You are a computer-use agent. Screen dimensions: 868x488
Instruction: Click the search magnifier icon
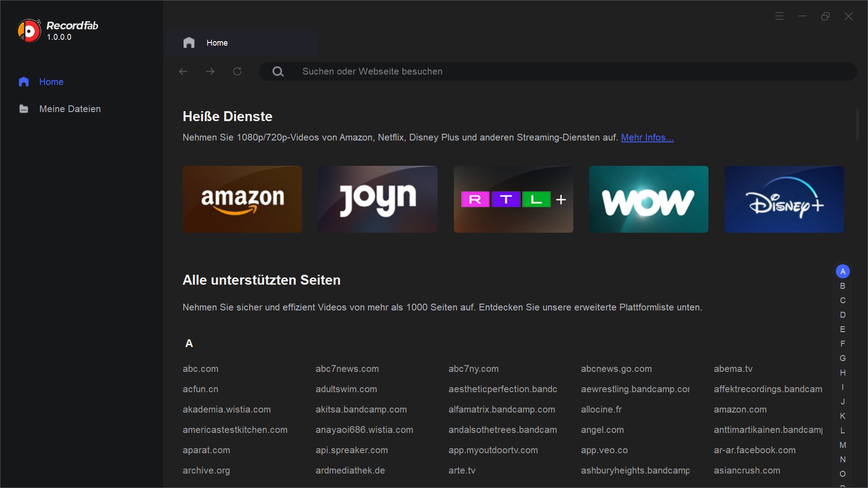click(279, 71)
